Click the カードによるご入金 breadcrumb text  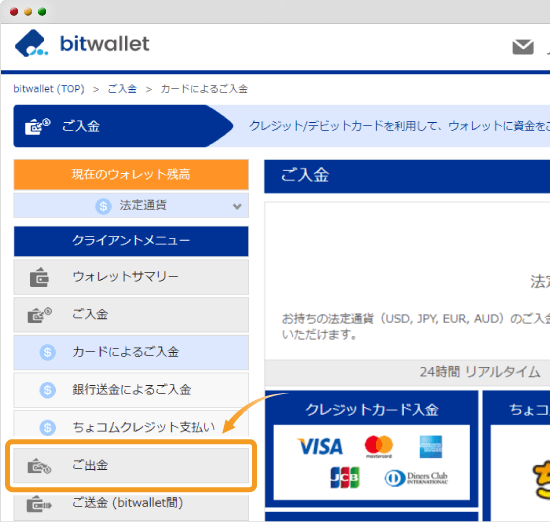(204, 89)
